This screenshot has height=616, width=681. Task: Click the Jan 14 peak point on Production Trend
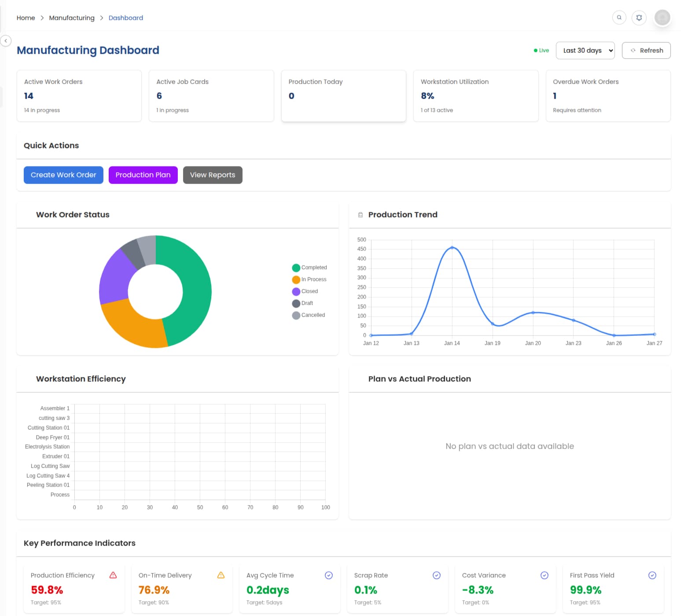452,247
